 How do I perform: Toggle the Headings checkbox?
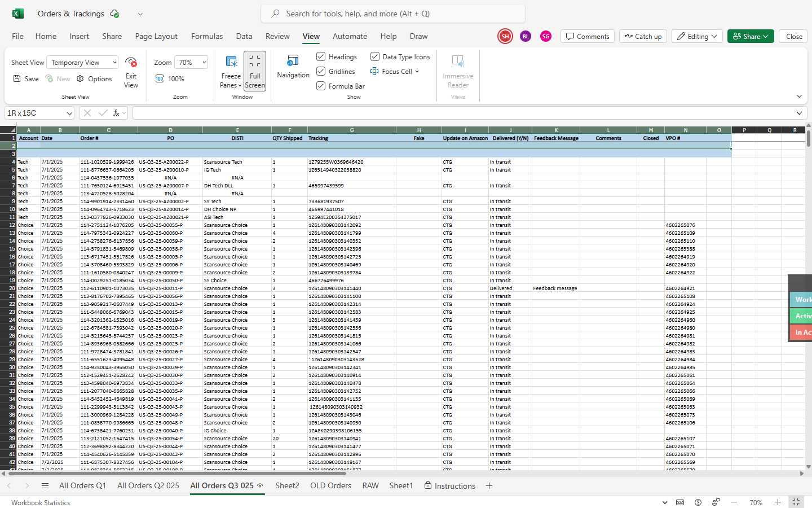[321, 56]
